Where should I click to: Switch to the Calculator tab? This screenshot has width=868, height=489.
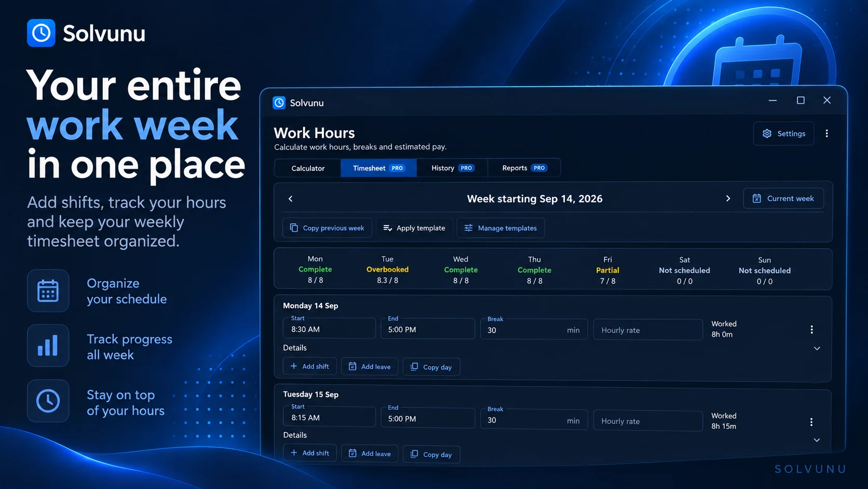[308, 168]
